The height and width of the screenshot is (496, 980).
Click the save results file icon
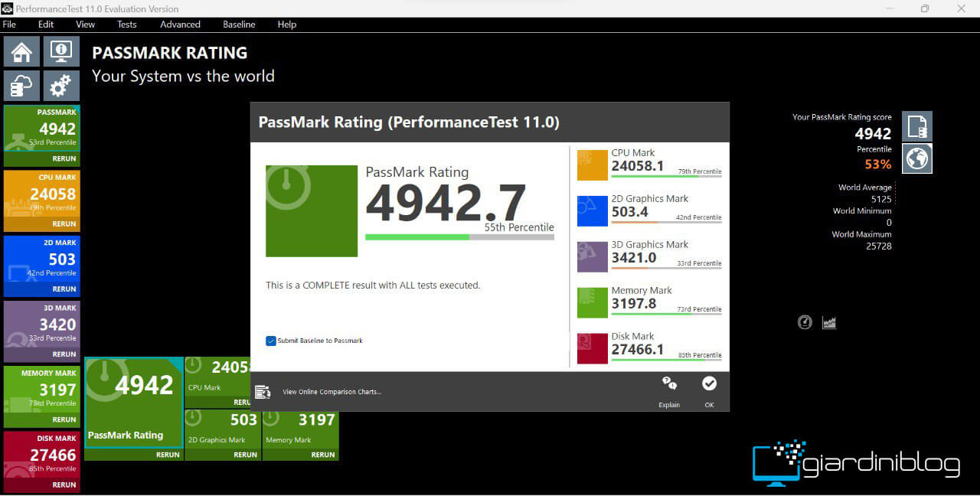pyautogui.click(x=917, y=127)
